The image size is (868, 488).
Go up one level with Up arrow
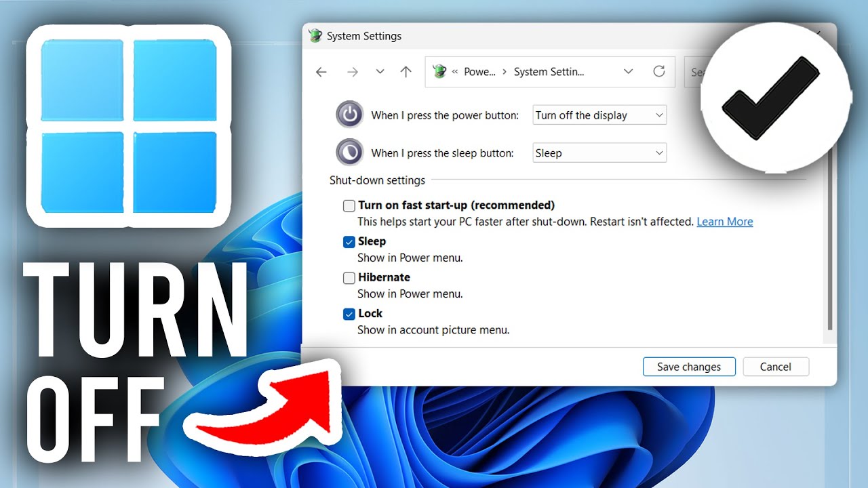pos(406,72)
